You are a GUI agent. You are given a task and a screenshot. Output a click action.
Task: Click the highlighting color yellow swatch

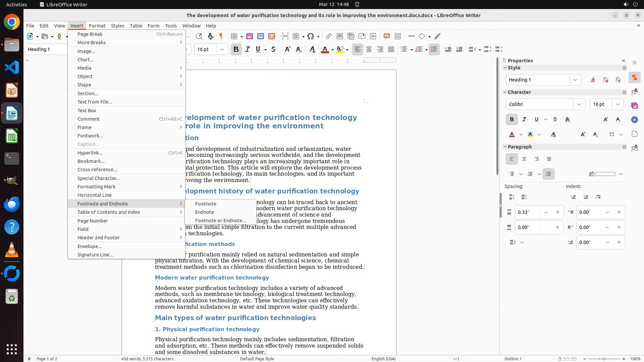coord(339,49)
